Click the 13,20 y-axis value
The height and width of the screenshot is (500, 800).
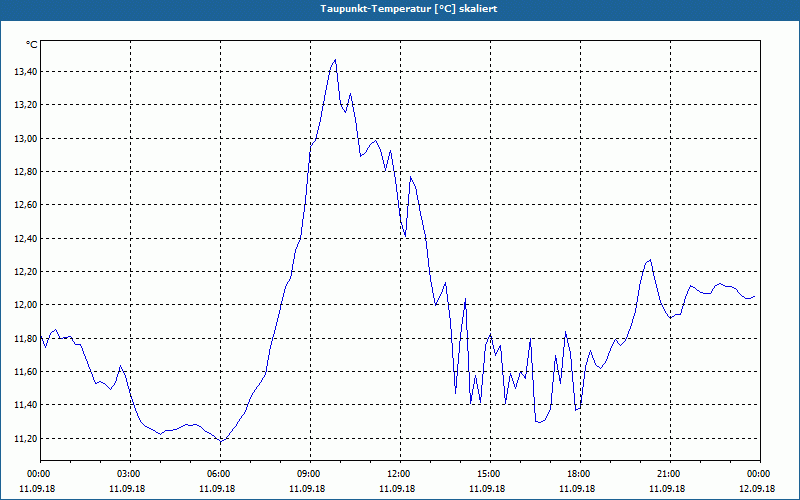[x=26, y=105]
